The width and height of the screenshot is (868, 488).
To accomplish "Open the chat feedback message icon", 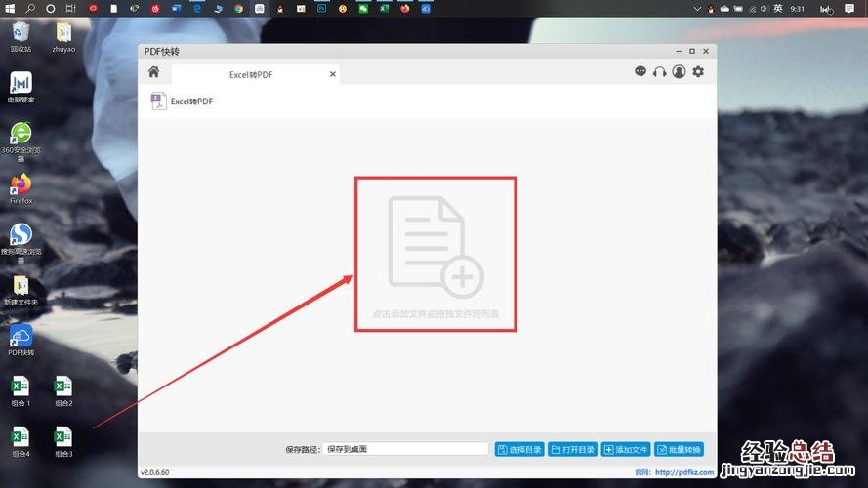I will pyautogui.click(x=641, y=72).
